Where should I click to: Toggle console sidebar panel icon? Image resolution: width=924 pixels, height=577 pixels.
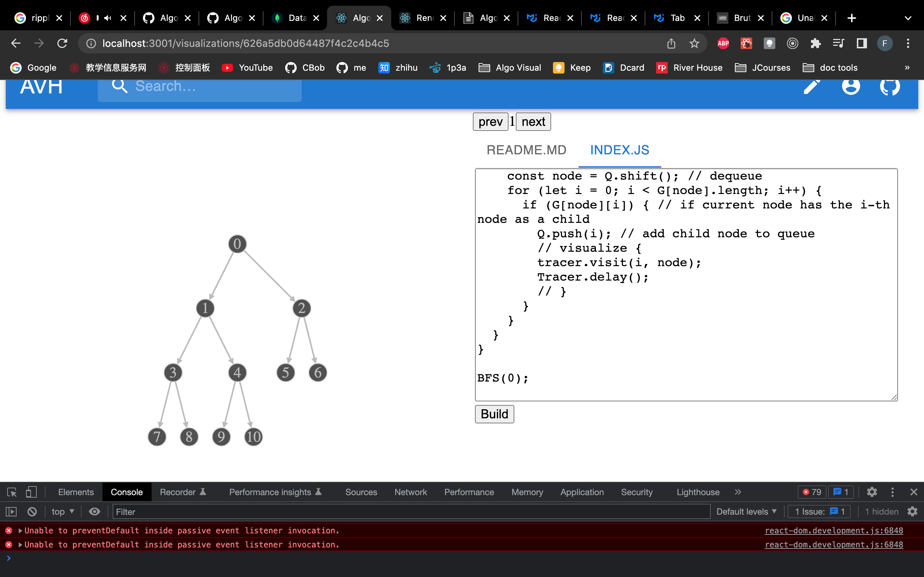click(x=11, y=511)
